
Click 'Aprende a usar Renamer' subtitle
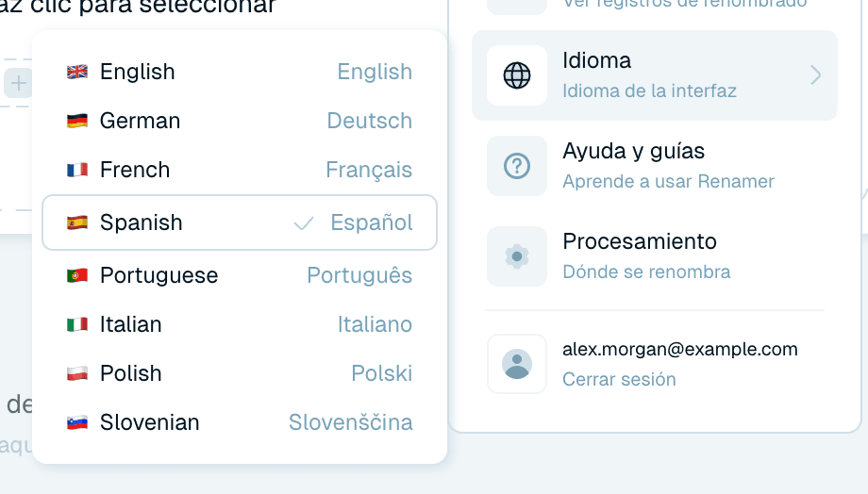[668, 181]
